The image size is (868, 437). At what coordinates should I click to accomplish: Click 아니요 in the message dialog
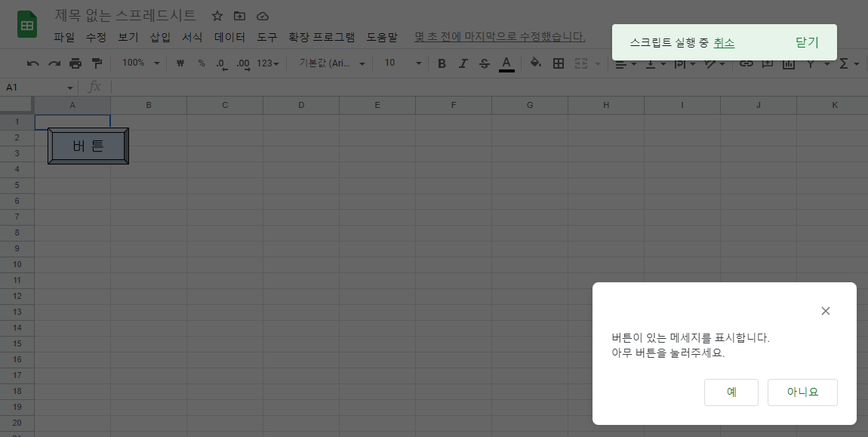[x=802, y=392]
